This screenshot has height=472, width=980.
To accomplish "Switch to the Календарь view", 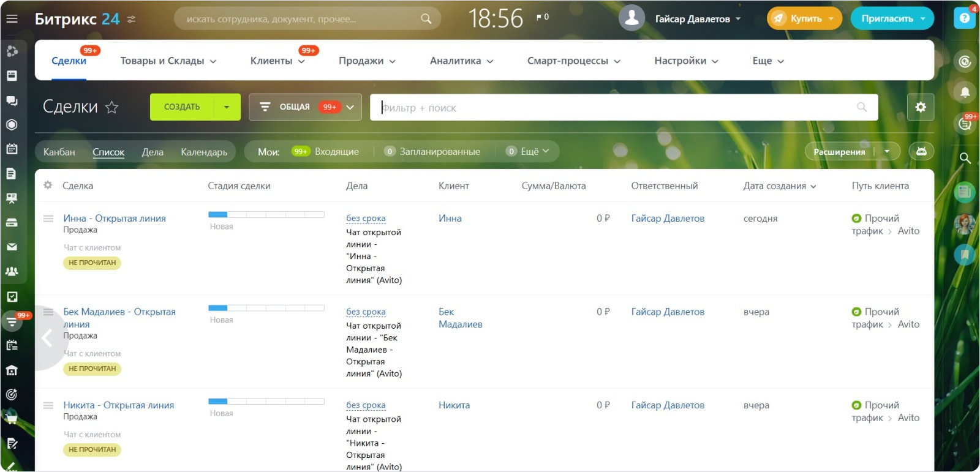I will click(x=204, y=152).
